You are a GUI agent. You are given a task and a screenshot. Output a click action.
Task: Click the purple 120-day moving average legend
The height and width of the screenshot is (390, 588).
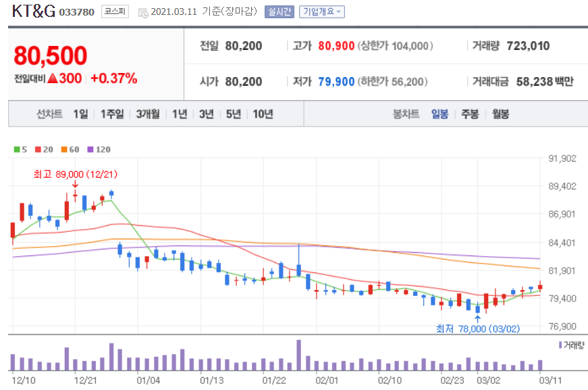click(x=99, y=149)
